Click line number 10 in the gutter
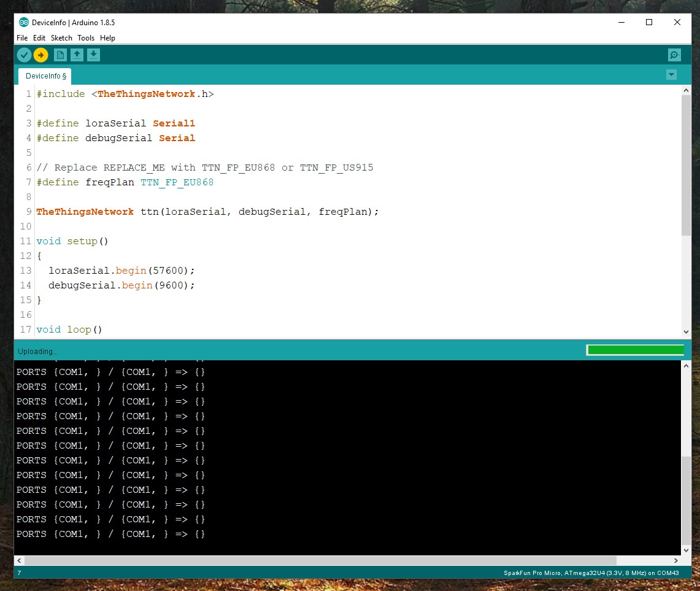The image size is (700, 591). point(25,226)
